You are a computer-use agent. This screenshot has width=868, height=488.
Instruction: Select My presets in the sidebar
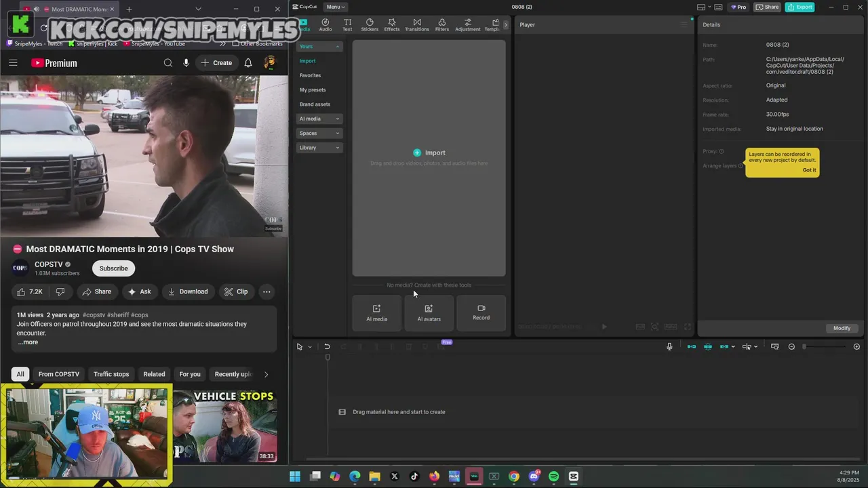click(x=313, y=89)
